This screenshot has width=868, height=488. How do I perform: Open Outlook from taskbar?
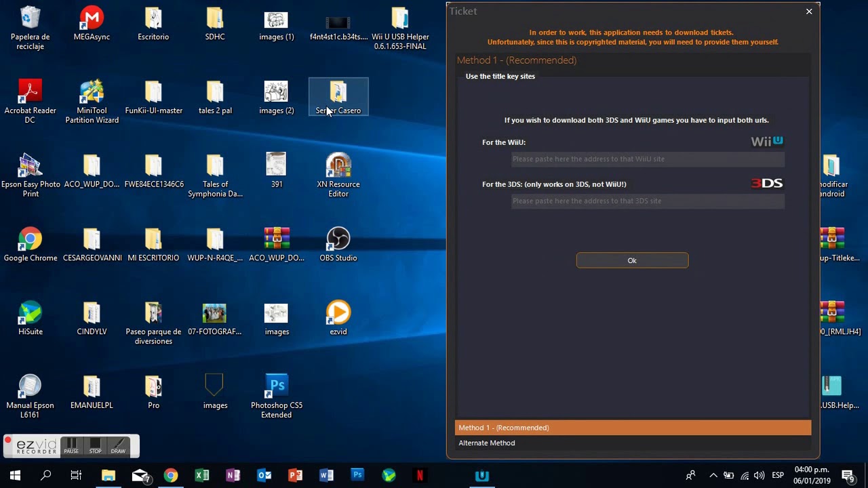[x=264, y=476]
